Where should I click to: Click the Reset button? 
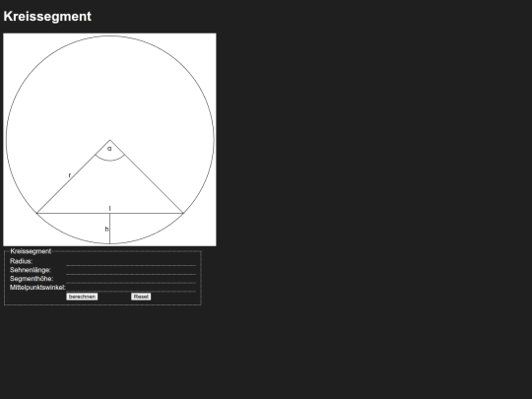(141, 297)
